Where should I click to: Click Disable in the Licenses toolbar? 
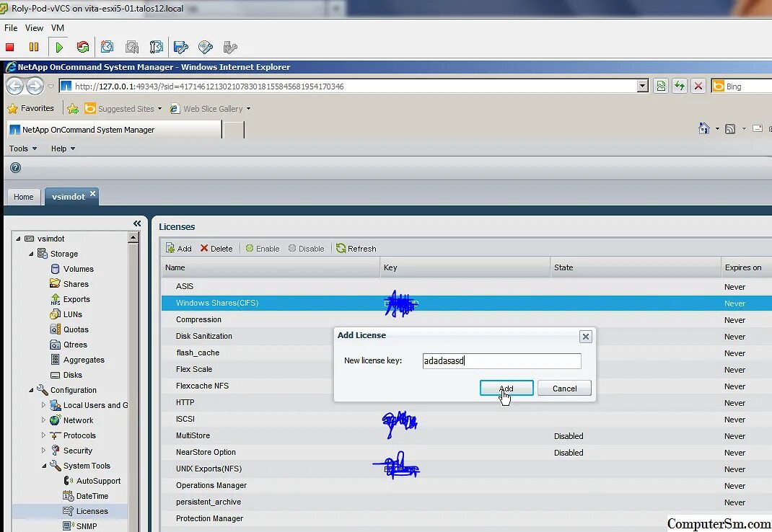coord(306,249)
